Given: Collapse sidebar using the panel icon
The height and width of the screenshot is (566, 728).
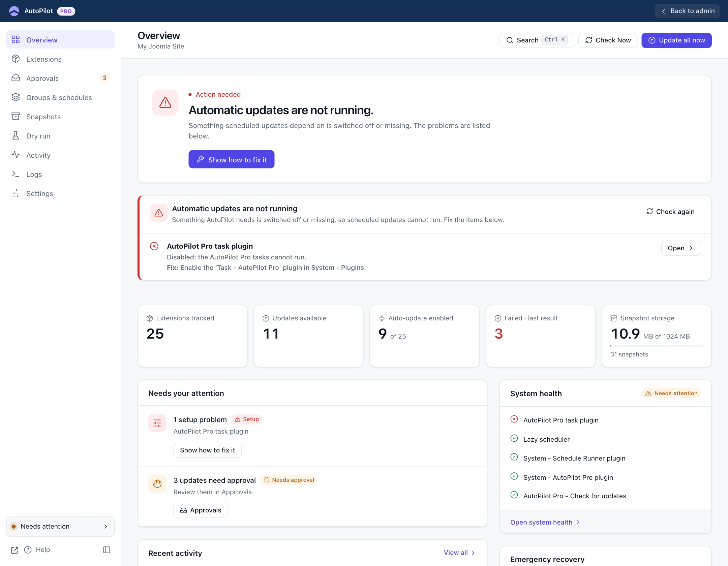Looking at the screenshot, I should (x=107, y=550).
